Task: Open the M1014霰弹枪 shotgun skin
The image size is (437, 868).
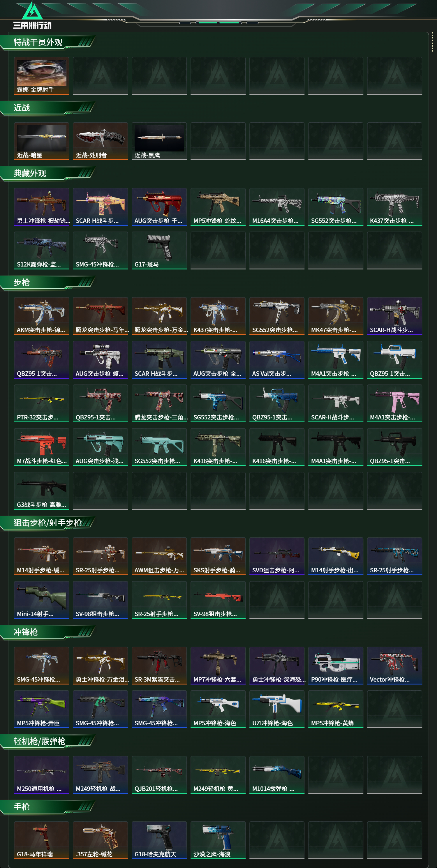Action: tap(277, 775)
